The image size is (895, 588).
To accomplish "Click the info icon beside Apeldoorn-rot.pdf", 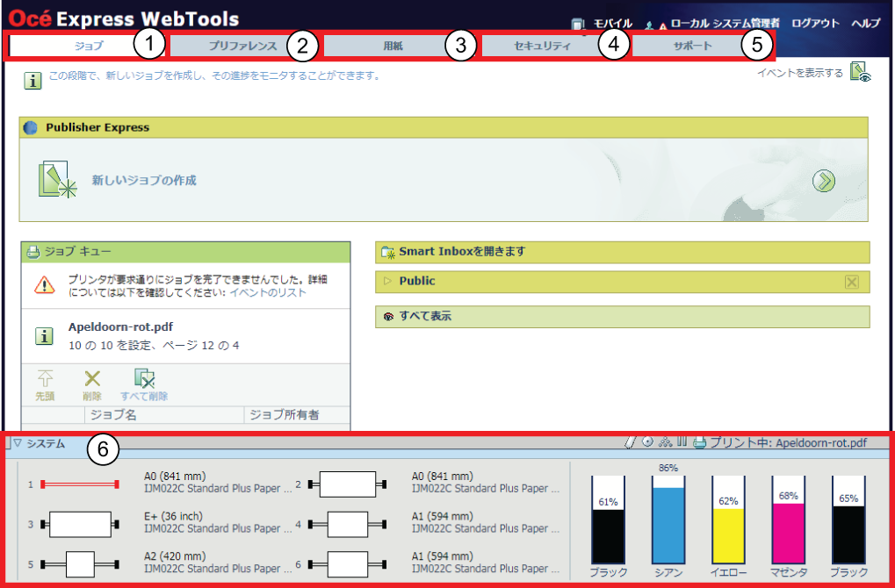I will pos(44,336).
